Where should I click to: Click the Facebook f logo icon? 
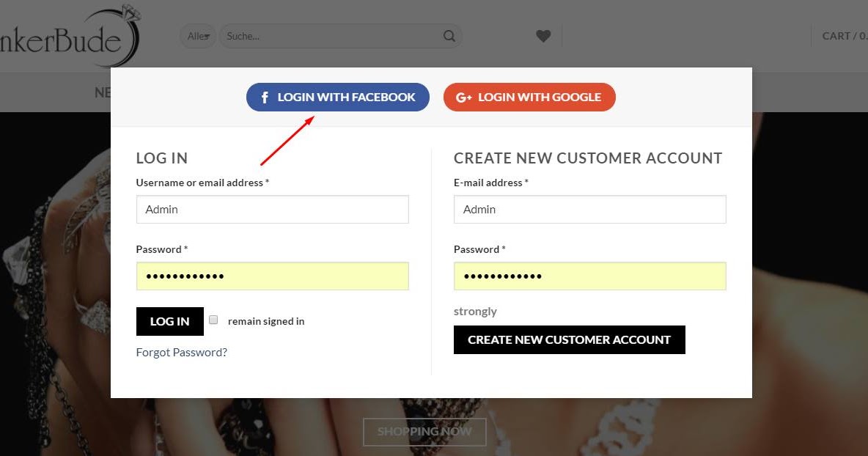click(x=265, y=97)
